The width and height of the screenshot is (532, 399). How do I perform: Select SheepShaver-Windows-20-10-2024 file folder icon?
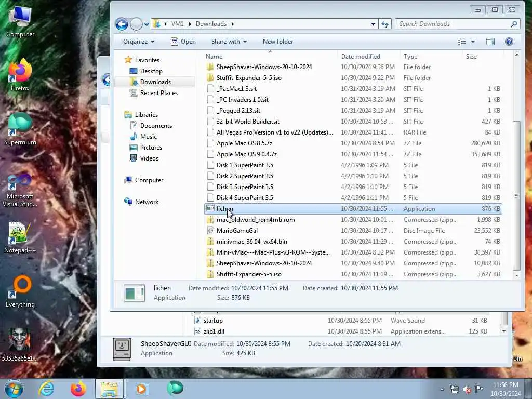click(x=210, y=67)
